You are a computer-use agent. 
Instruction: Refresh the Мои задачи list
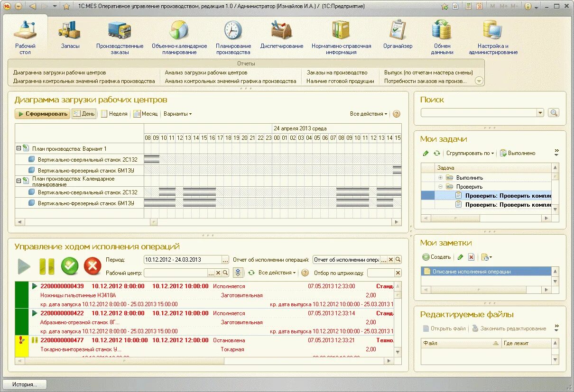point(436,153)
